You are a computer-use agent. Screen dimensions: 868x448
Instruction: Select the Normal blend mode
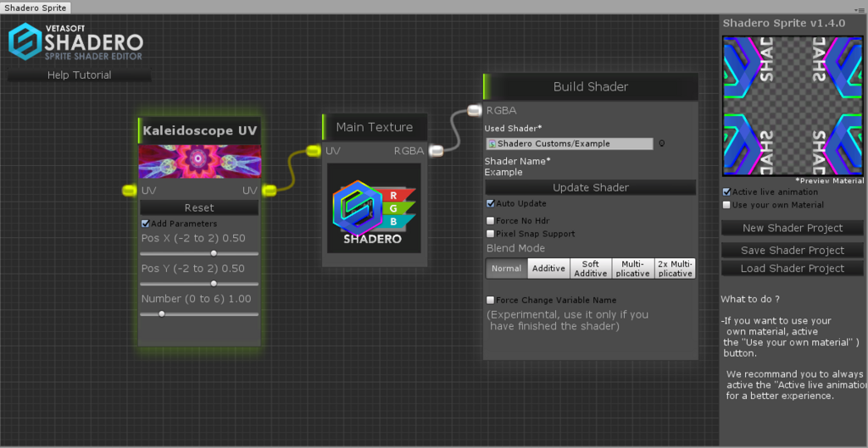[507, 268]
